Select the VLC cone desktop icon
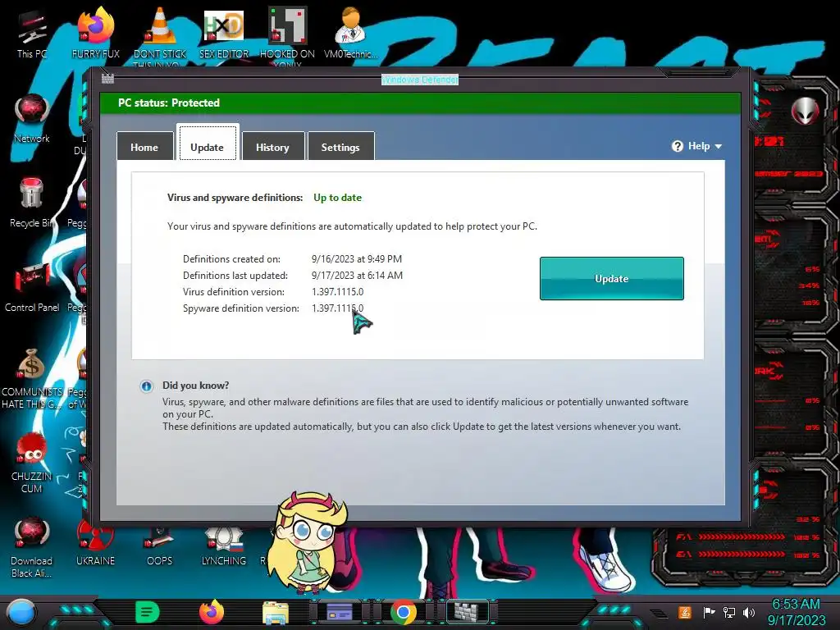The image size is (840, 630). click(160, 34)
